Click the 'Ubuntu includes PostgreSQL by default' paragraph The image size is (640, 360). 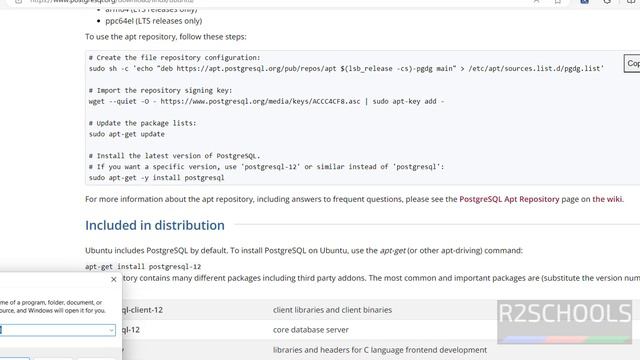[x=304, y=250]
